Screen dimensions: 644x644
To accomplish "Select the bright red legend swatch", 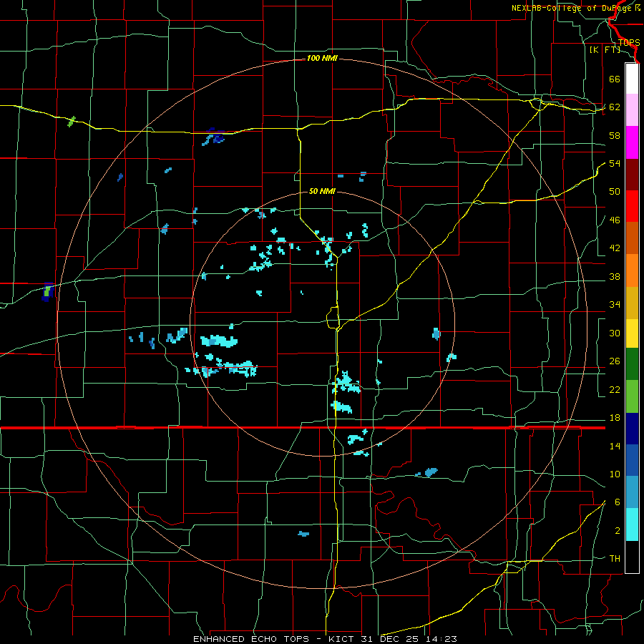I will point(632,206).
